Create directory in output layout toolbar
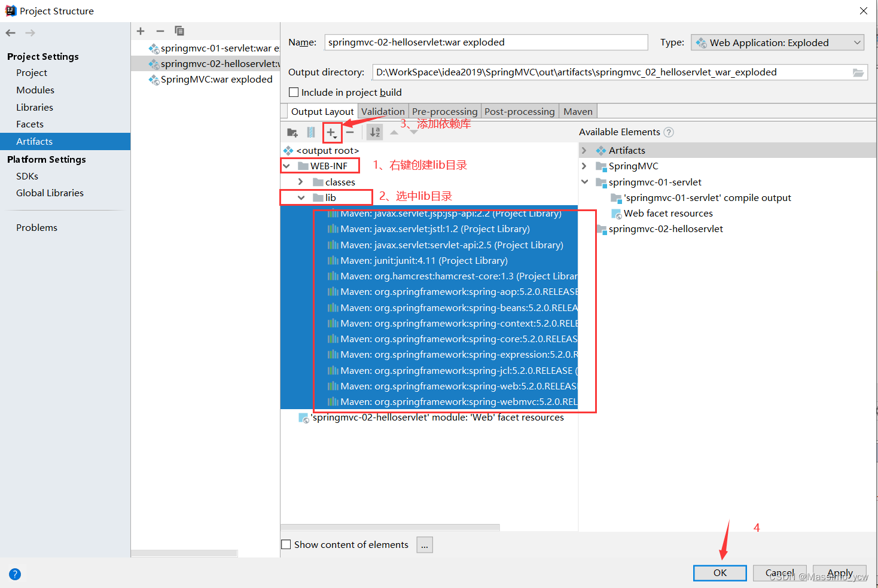This screenshot has width=878, height=588. point(292,132)
